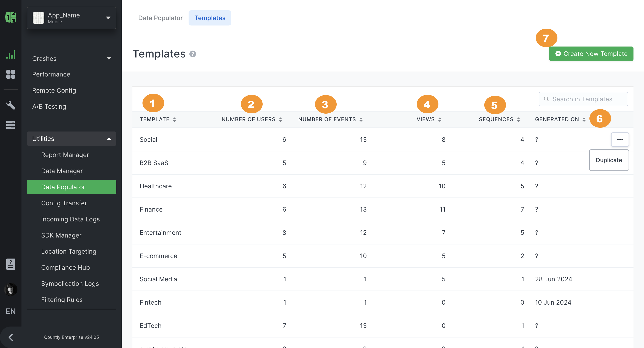Image resolution: width=644 pixels, height=348 pixels.
Task: Open the analytics bar chart icon
Action: click(11, 55)
